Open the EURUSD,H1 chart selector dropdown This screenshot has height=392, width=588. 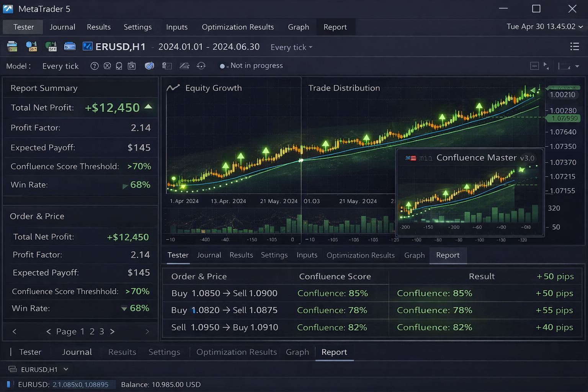(x=66, y=369)
